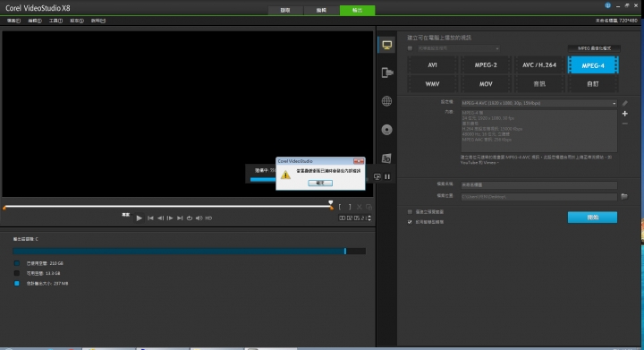Choose the AVC / H.264 format
This screenshot has height=350, width=644.
(x=539, y=65)
